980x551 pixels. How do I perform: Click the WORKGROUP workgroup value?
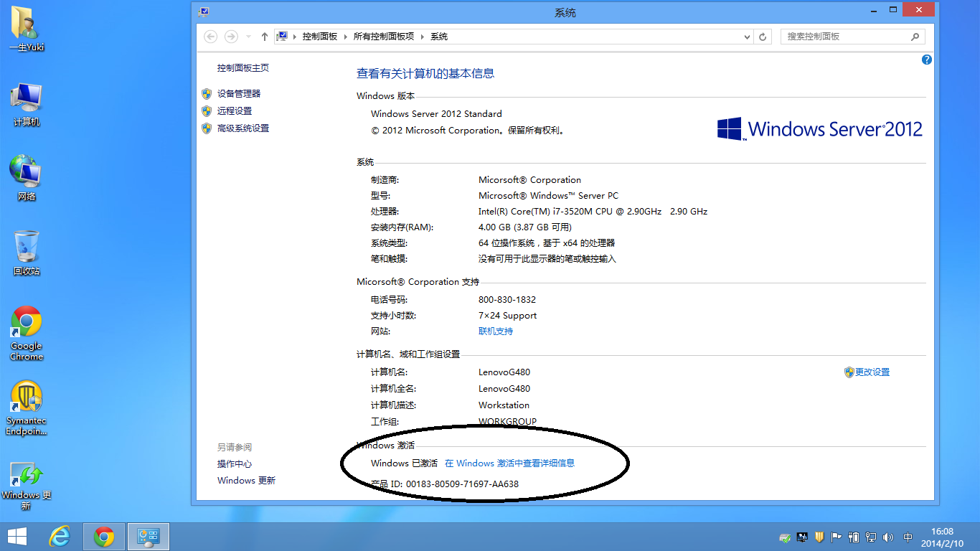[507, 422]
